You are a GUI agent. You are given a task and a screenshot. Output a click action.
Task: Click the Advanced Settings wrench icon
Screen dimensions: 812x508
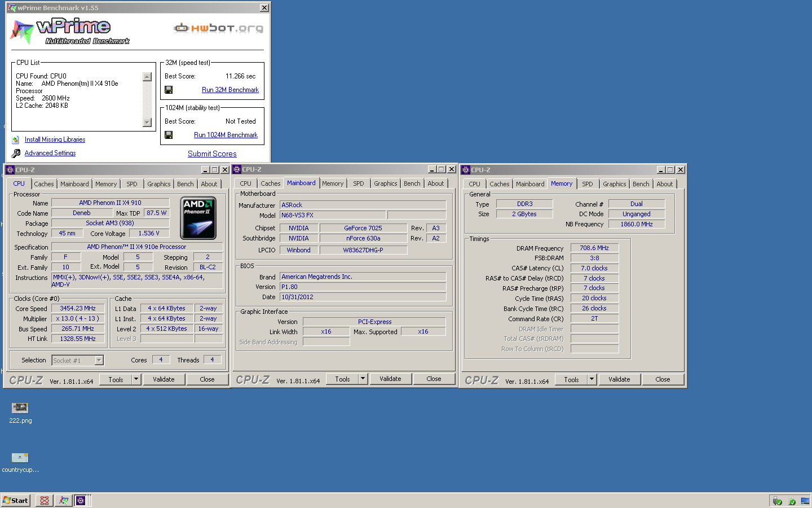click(x=16, y=153)
